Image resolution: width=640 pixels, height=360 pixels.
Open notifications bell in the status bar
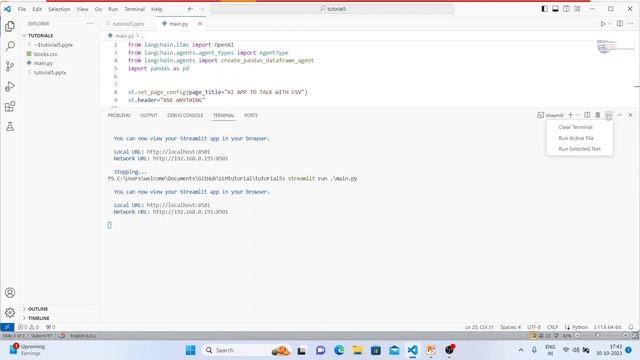pos(631,327)
